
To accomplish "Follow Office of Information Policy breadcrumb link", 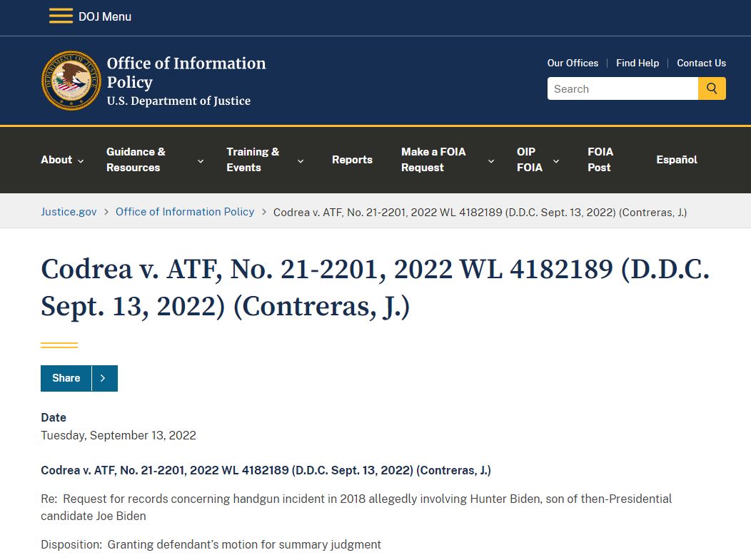I will click(x=185, y=212).
